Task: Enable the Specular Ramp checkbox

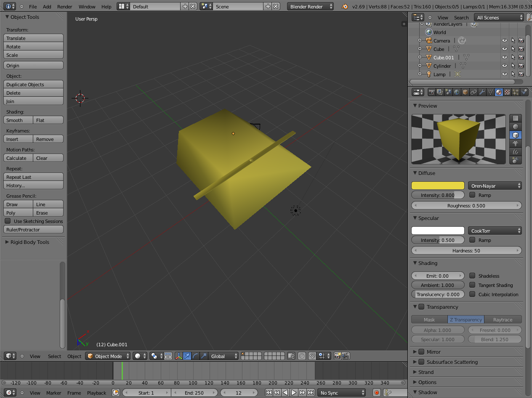Action: 472,240
